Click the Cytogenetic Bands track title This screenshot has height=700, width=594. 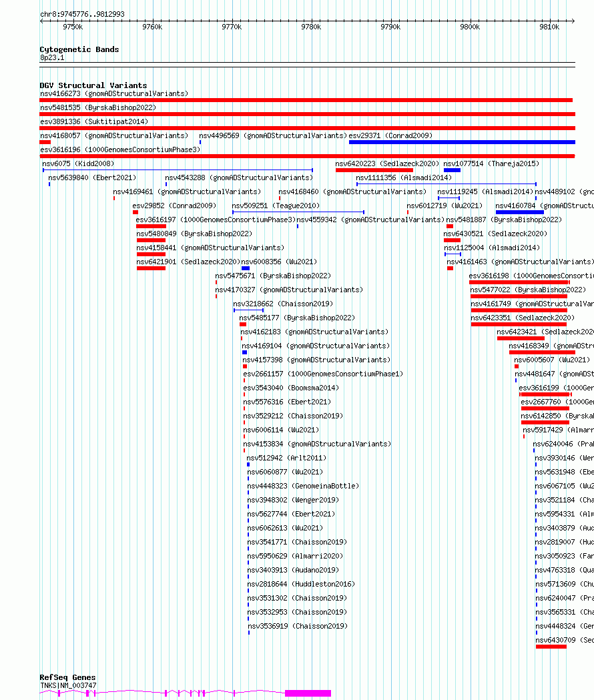[x=79, y=49]
